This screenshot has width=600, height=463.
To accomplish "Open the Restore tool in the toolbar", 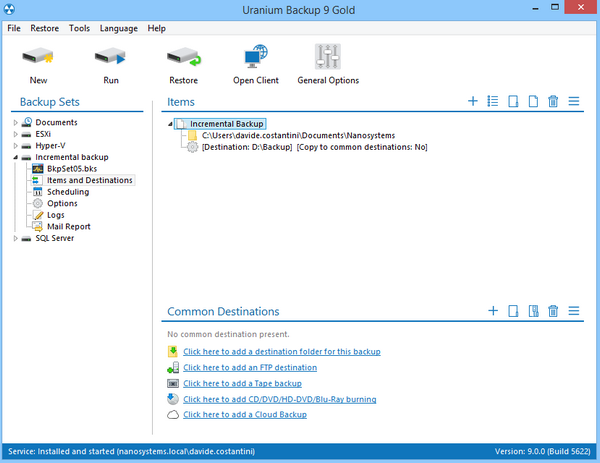I will [184, 65].
